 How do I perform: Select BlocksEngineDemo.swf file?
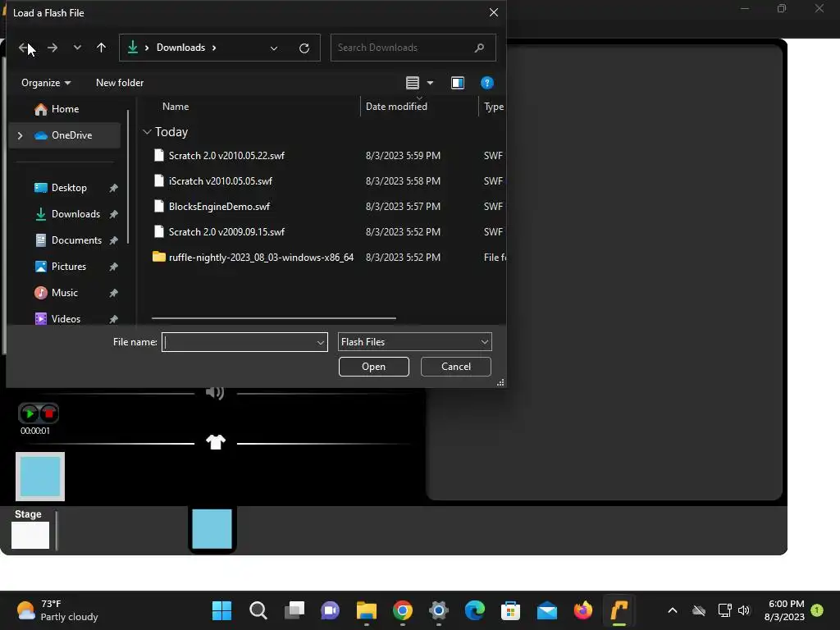coord(219,207)
